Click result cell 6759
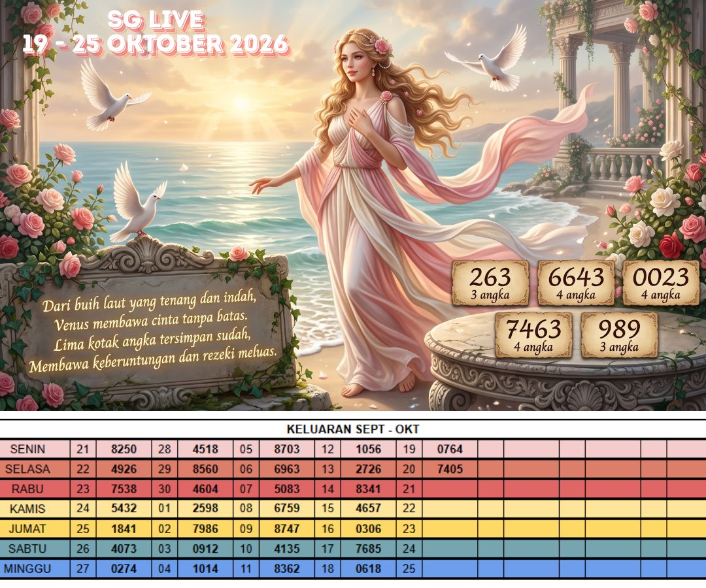 (x=287, y=509)
